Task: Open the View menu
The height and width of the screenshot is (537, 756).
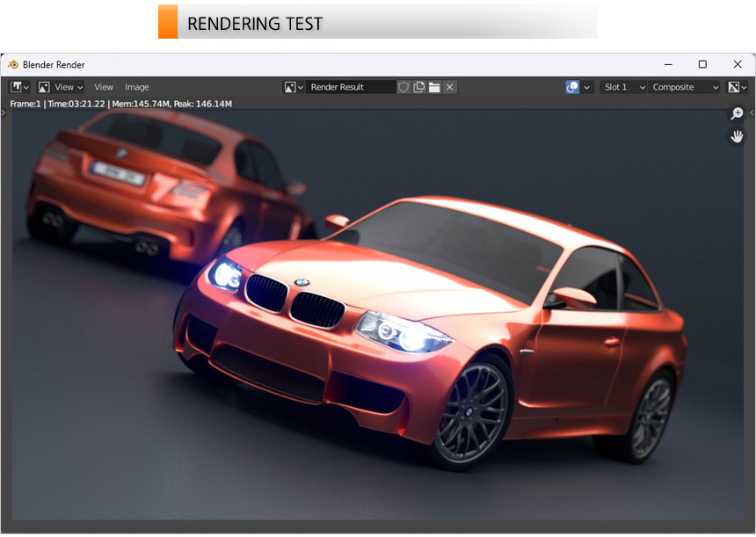Action: pos(104,87)
